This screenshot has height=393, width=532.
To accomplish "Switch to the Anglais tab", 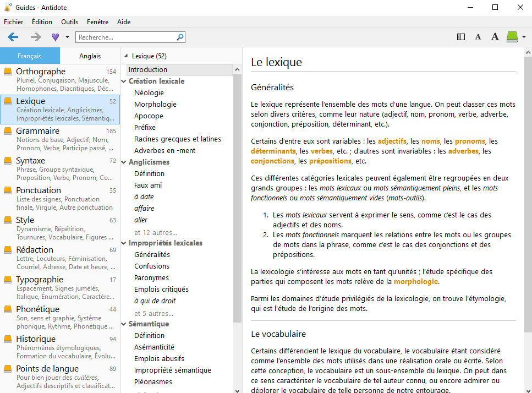I will click(x=90, y=56).
